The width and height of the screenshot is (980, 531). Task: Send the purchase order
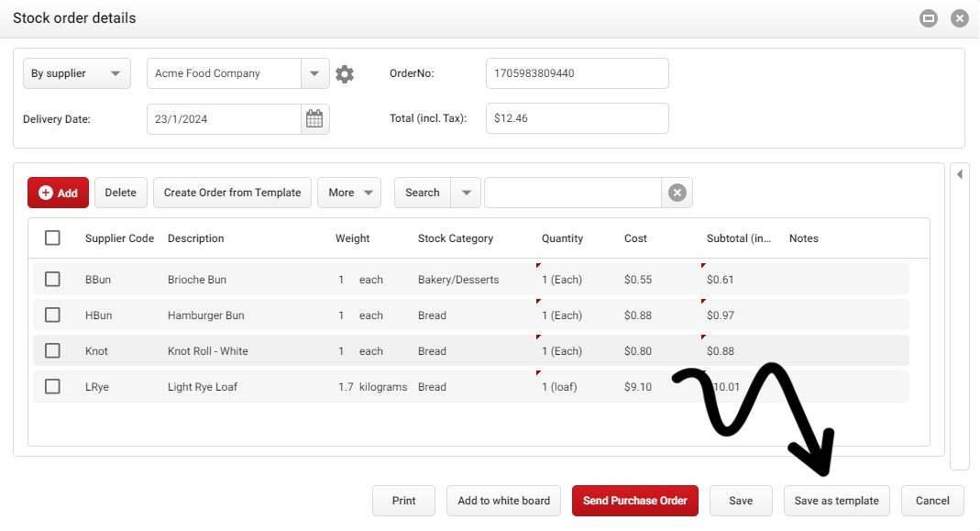coord(634,501)
